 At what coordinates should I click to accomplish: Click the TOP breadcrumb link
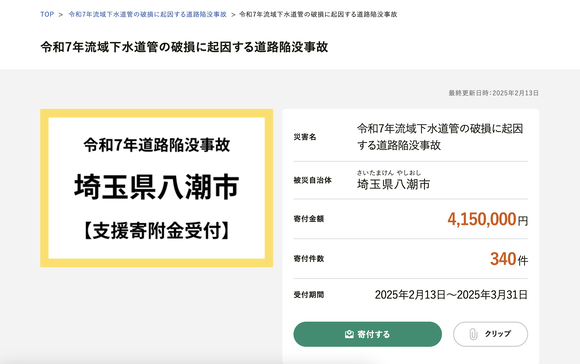(x=47, y=14)
